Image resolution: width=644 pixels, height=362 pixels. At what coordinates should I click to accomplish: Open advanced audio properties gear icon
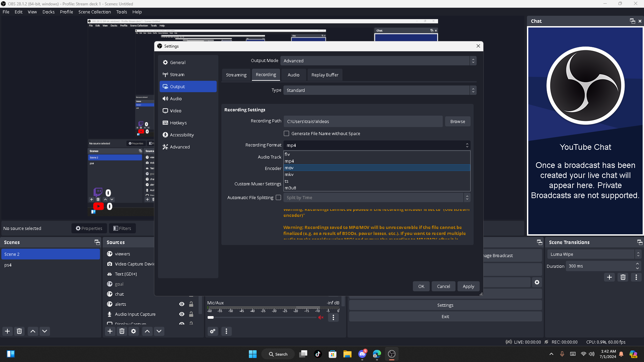click(x=213, y=331)
